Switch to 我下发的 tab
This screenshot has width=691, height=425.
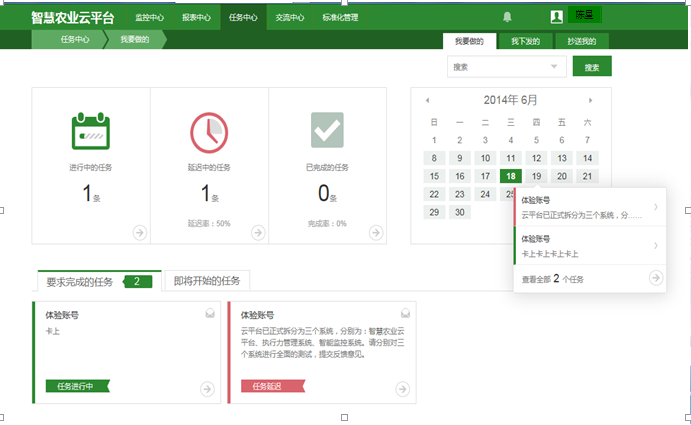point(525,41)
